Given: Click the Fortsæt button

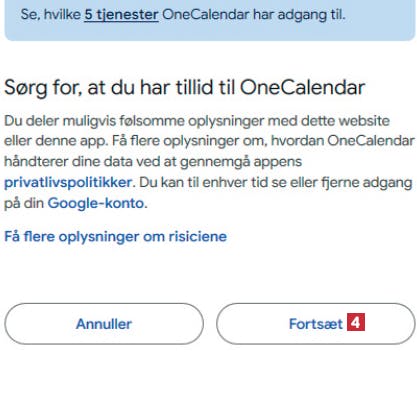Looking at the screenshot, I should [x=316, y=324].
